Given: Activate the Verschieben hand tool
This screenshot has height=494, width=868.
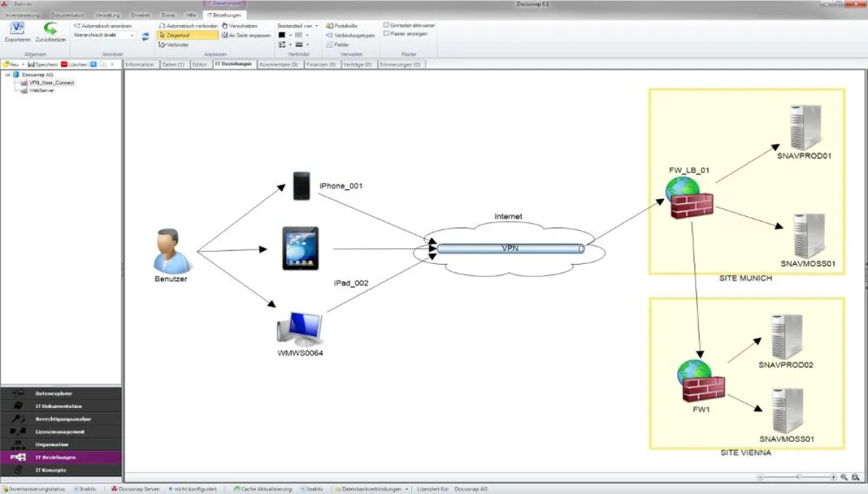Looking at the screenshot, I should coord(239,25).
